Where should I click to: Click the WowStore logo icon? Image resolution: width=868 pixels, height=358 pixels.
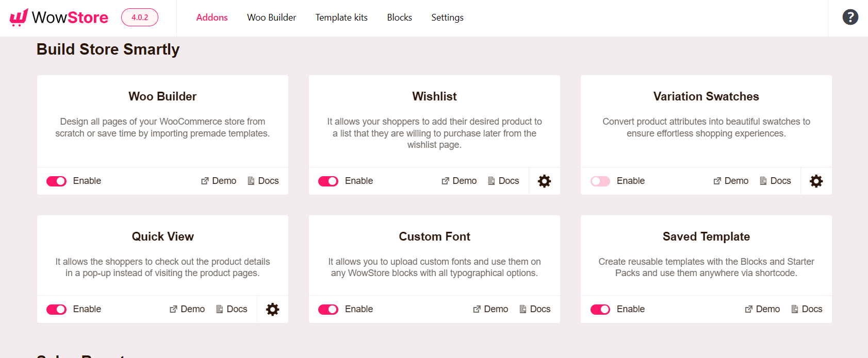tap(19, 16)
